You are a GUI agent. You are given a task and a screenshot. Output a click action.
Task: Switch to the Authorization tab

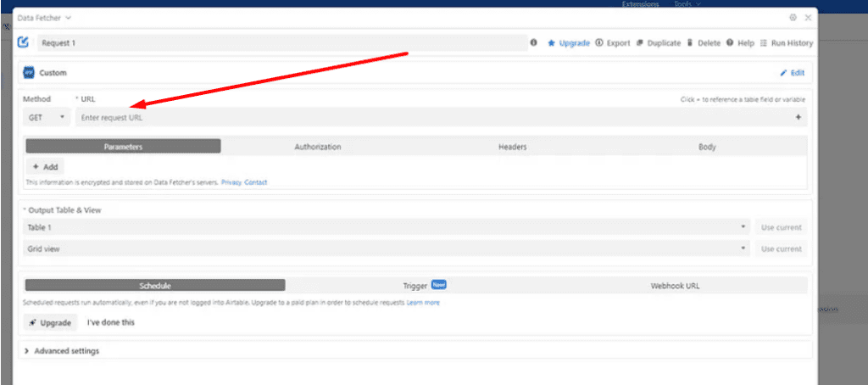(318, 147)
